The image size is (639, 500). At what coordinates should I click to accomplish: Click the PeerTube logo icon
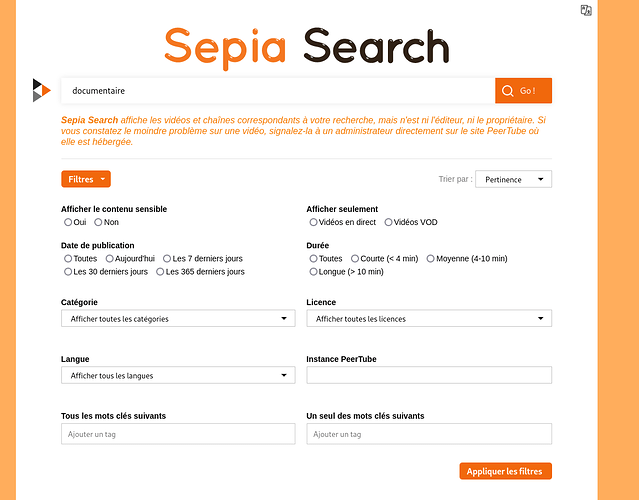(42, 90)
